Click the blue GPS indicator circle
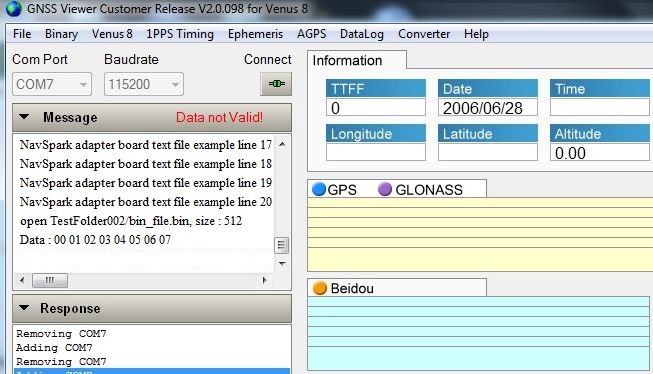The image size is (653, 374). point(319,189)
